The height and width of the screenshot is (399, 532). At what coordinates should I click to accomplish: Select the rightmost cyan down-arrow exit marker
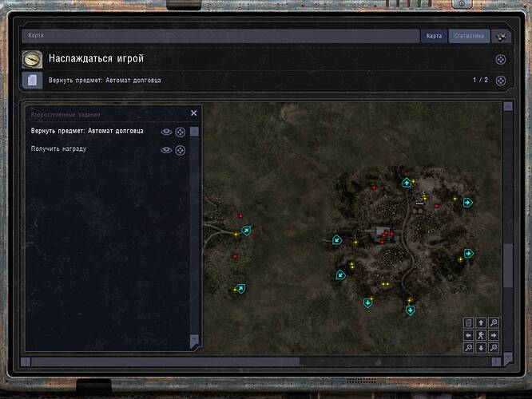[x=411, y=310]
